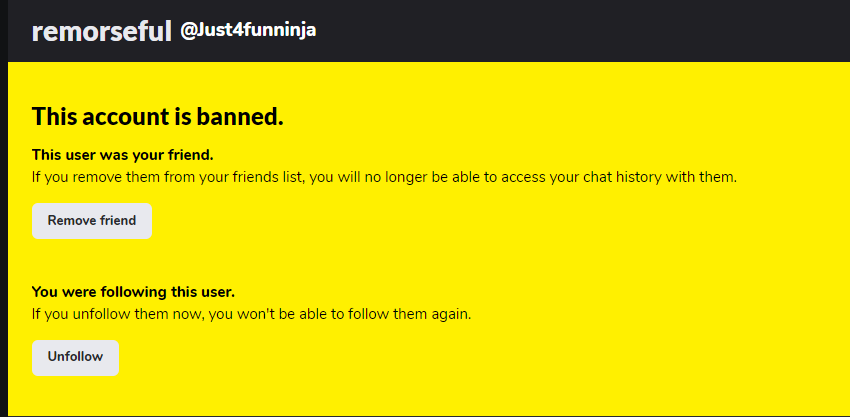
Task: Click 'You were following this user.' text
Action: [133, 292]
